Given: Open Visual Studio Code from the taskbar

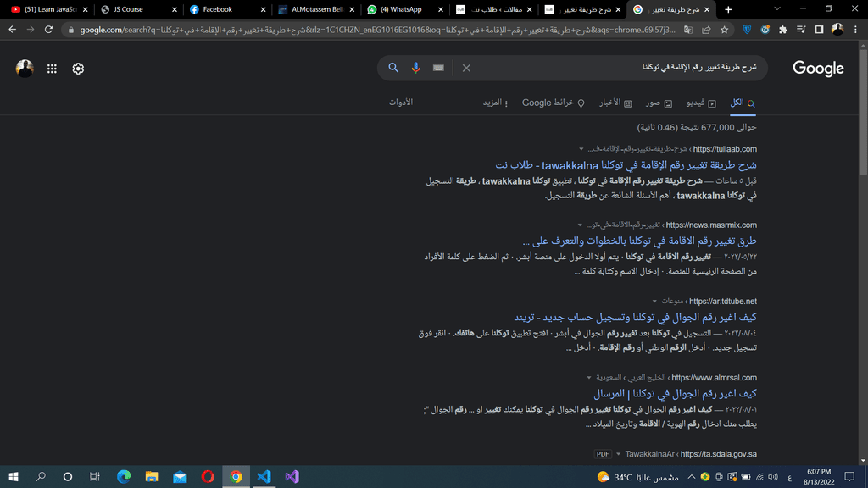Looking at the screenshot, I should 264,476.
